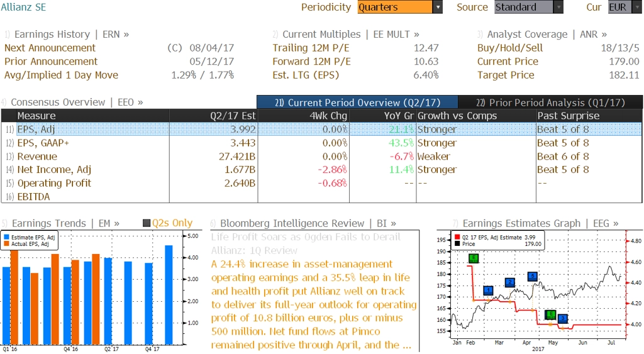The height and width of the screenshot is (354, 644).
Task: Click the first orange actual bar at Q1 16
Action: point(14,297)
